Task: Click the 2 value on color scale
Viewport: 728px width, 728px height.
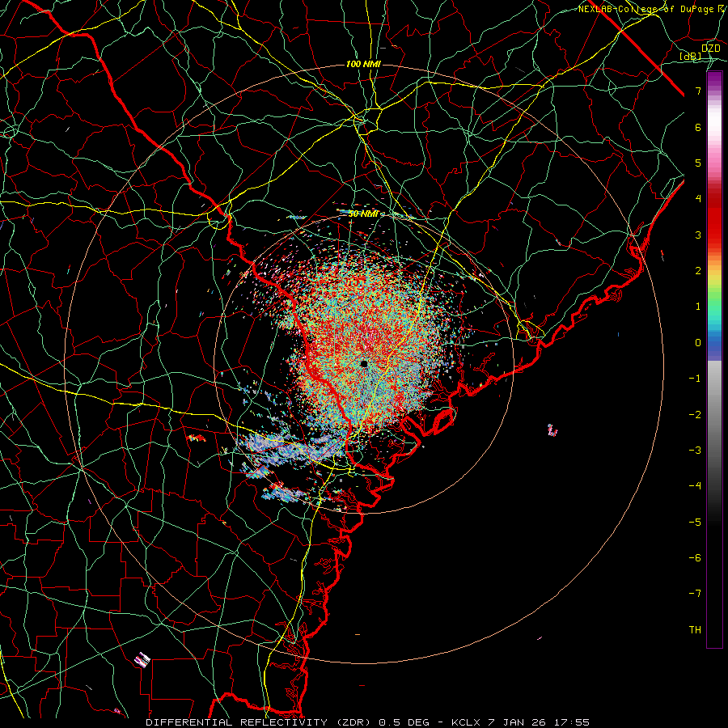Action: point(698,271)
